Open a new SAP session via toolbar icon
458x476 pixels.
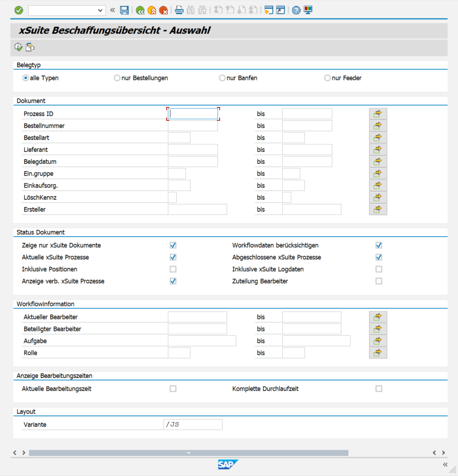270,10
